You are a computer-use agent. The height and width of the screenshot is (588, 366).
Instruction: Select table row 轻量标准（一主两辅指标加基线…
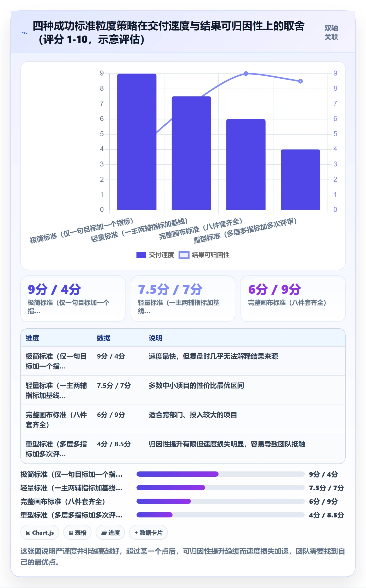183,390
